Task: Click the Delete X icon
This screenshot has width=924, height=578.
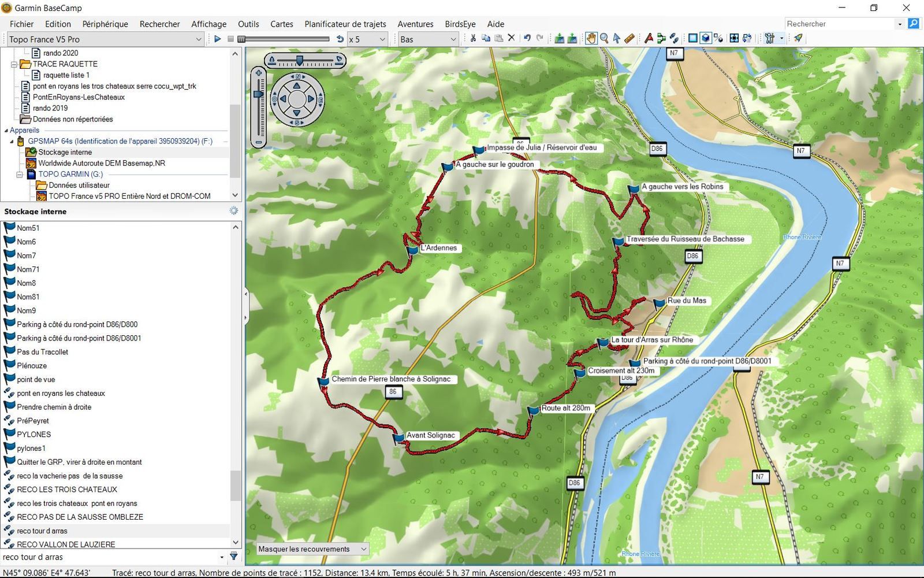Action: pos(511,39)
